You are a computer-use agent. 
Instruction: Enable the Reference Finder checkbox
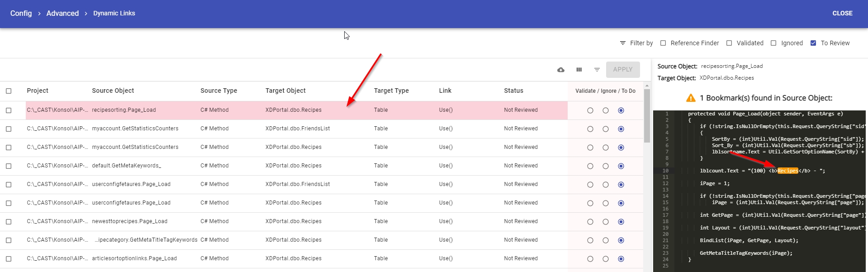pos(663,43)
